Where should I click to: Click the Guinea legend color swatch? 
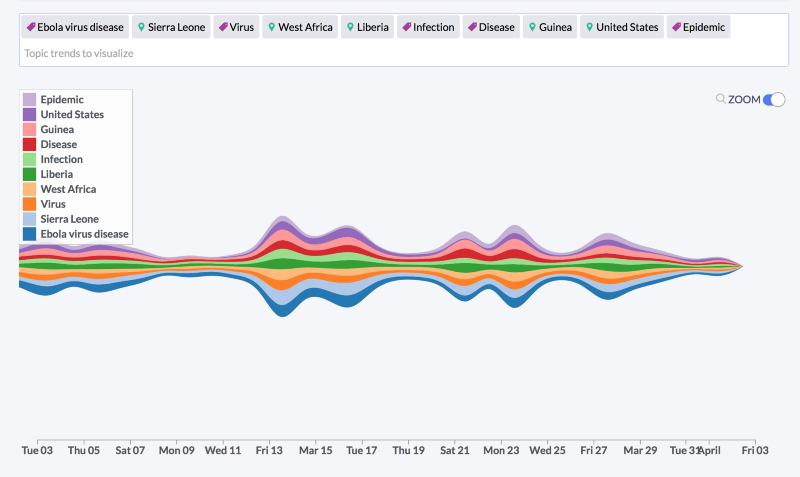click(30, 129)
